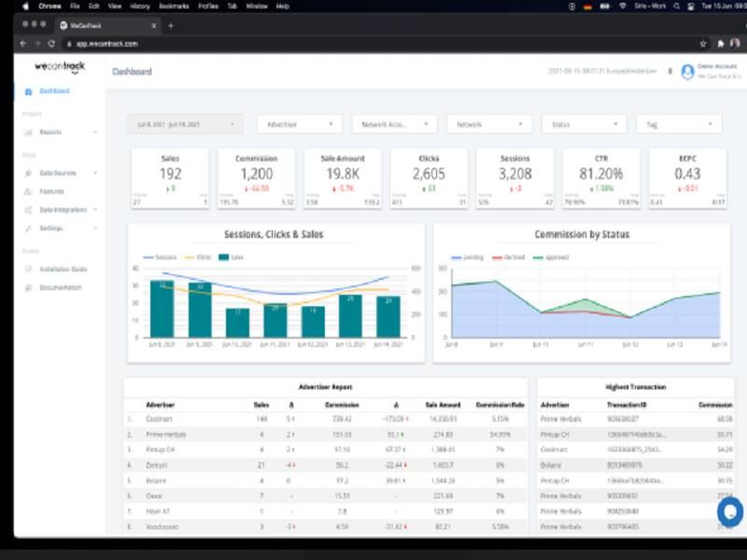The width and height of the screenshot is (747, 560).
Task: Click the Data Sources icon
Action: point(27,174)
